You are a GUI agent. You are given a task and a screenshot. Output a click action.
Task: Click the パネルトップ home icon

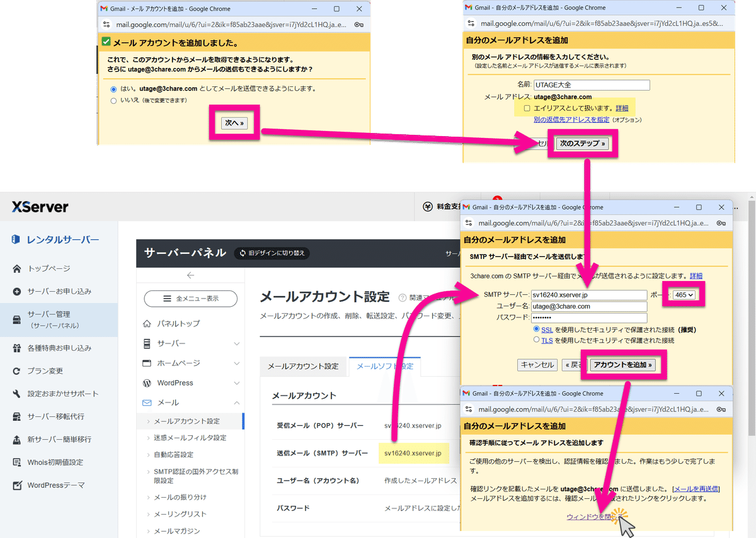click(x=147, y=324)
